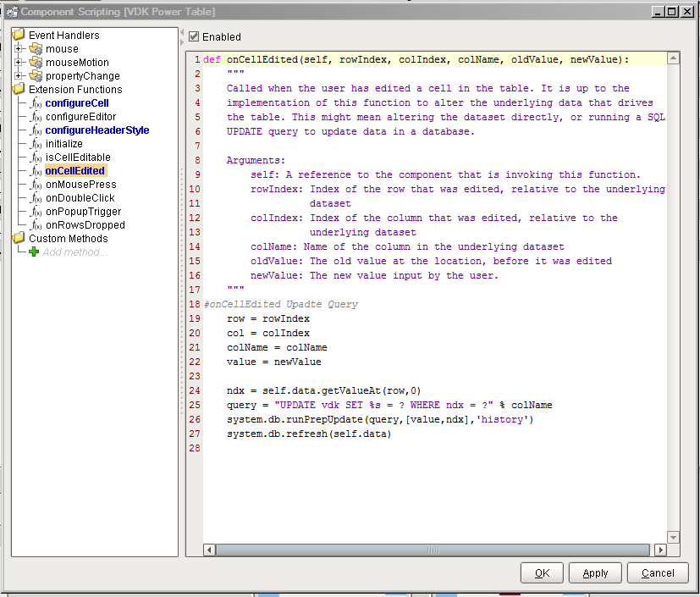
Task: Click the value = newValue code line
Action: click(273, 362)
